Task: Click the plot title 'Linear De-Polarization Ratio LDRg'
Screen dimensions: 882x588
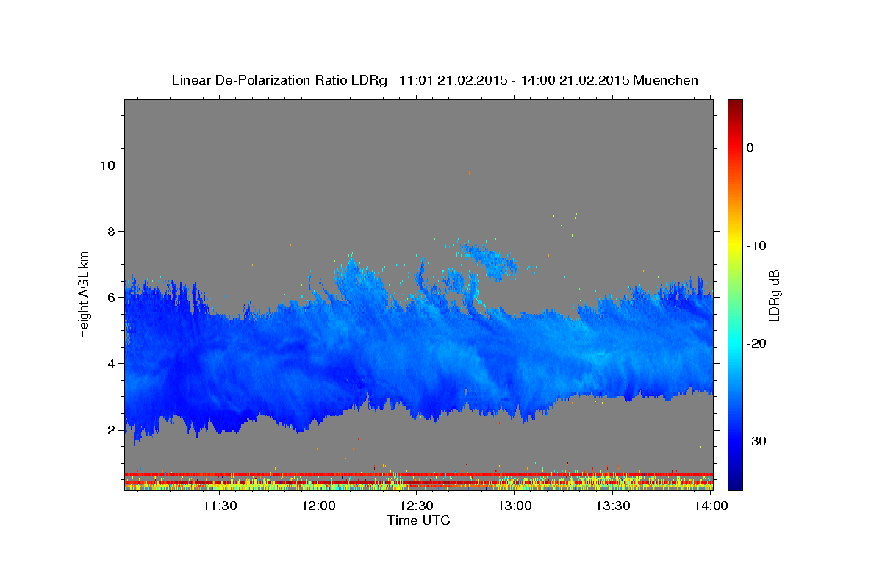Action: pyautogui.click(x=279, y=80)
